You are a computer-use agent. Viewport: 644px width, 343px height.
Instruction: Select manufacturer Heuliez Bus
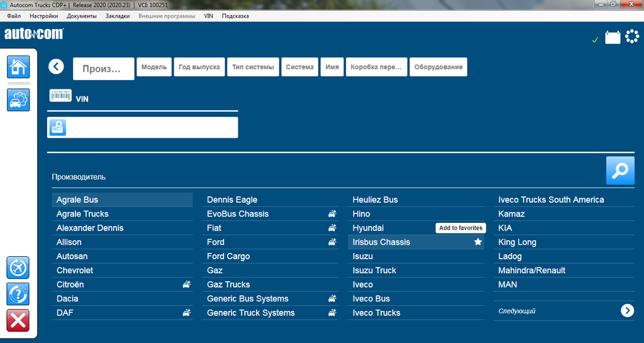(x=416, y=200)
